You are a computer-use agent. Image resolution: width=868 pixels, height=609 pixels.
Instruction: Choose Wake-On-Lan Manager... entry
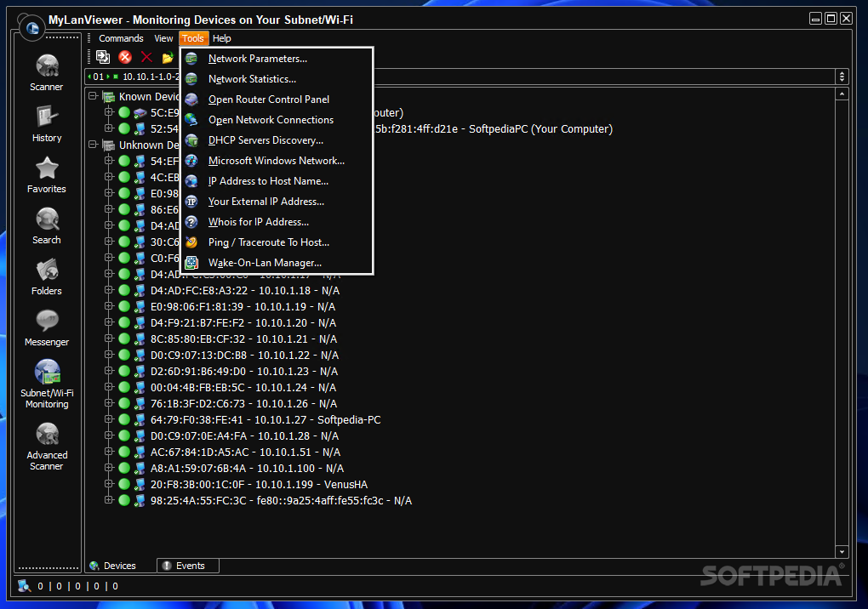coord(277,263)
